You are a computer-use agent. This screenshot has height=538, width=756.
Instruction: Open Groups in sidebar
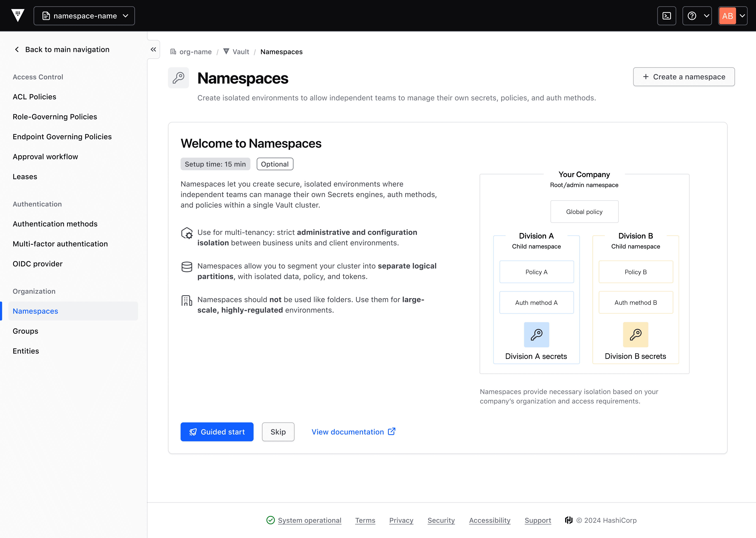[25, 331]
